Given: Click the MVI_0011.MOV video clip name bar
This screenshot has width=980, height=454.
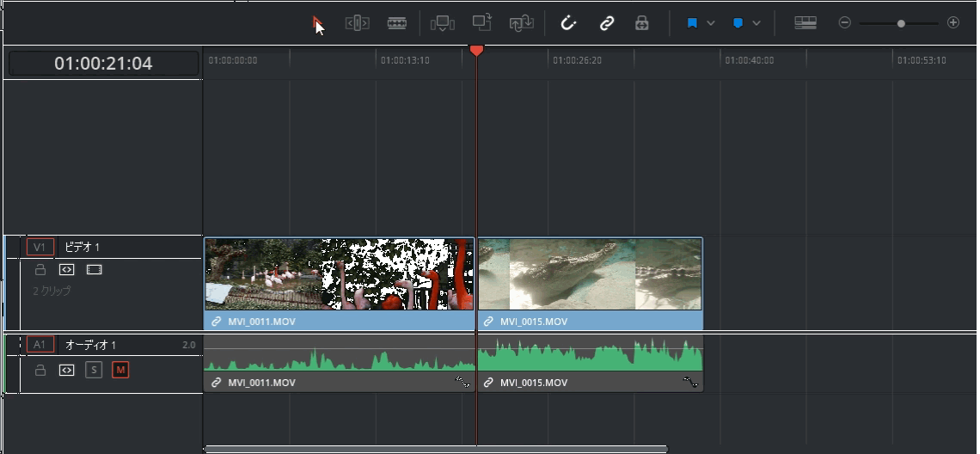Looking at the screenshot, I should click(x=340, y=322).
